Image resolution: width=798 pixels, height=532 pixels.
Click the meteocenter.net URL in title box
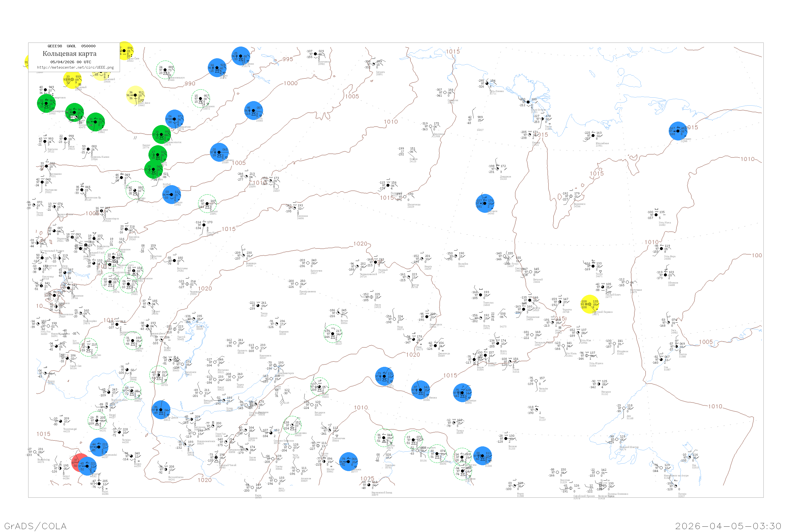tap(75, 68)
